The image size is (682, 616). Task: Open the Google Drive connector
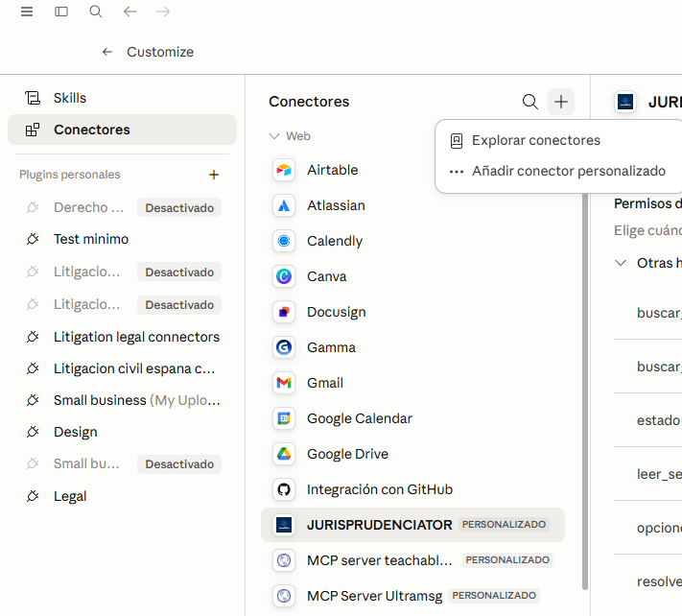pos(412,454)
